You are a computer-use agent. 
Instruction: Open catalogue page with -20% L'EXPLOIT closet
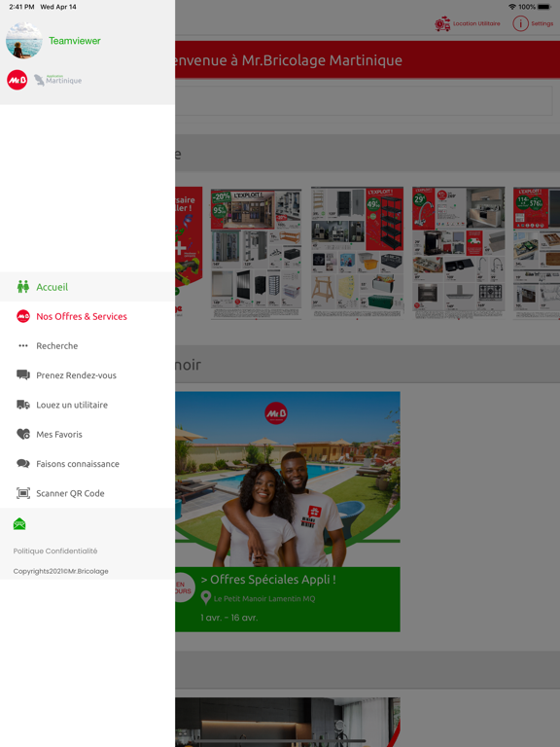257,253
